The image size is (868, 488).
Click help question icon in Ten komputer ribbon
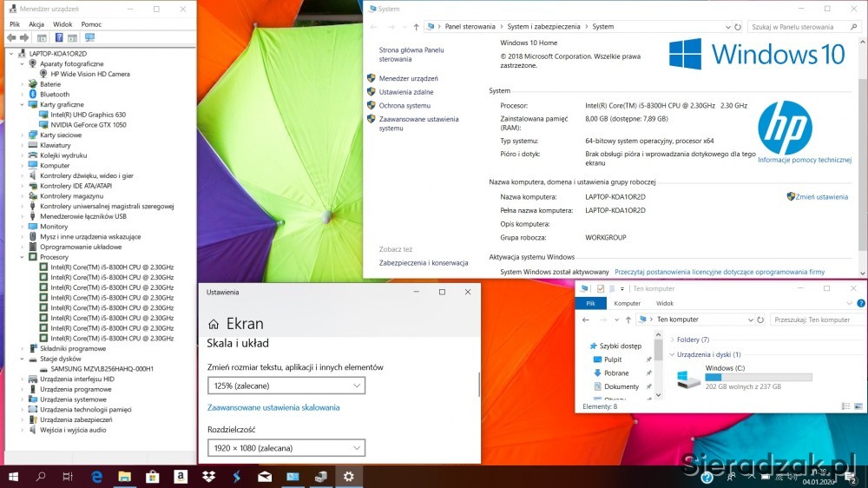(861, 304)
